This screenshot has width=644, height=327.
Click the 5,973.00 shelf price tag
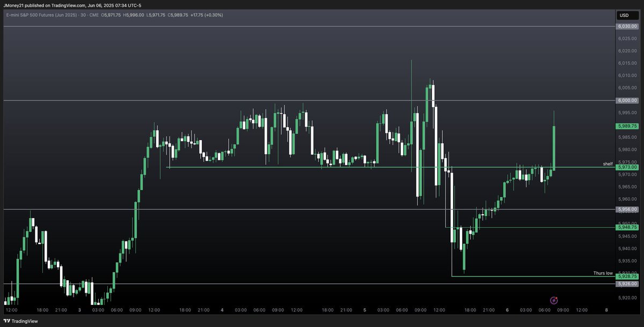pos(626,167)
